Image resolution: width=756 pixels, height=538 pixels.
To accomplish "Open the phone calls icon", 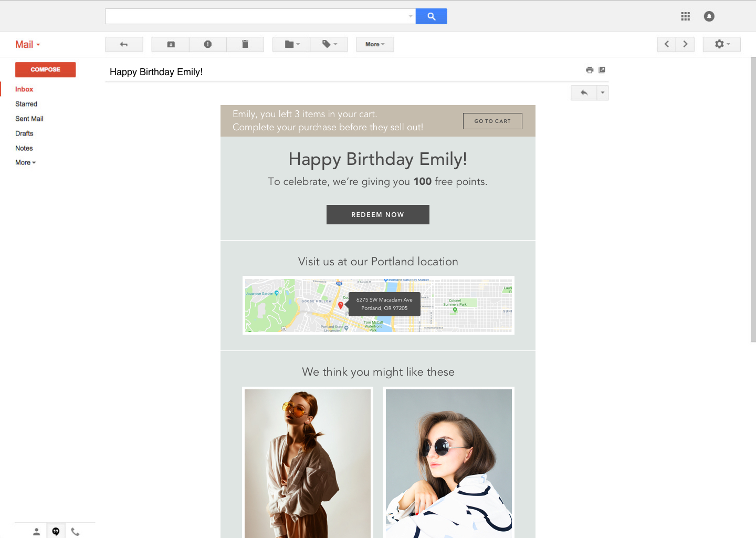I will pos(75,532).
